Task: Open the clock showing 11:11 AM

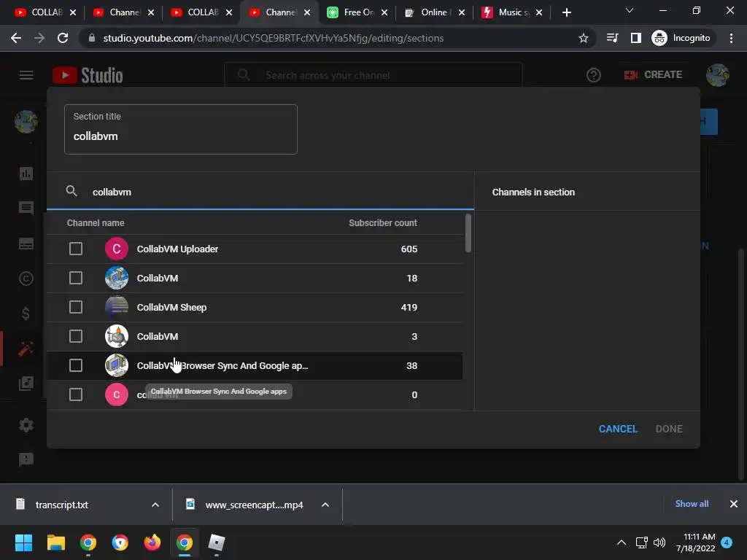Action: point(695,542)
